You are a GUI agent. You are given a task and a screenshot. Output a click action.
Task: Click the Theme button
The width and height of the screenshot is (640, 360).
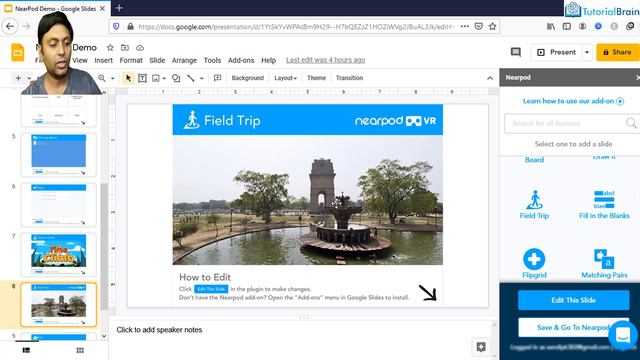click(316, 78)
